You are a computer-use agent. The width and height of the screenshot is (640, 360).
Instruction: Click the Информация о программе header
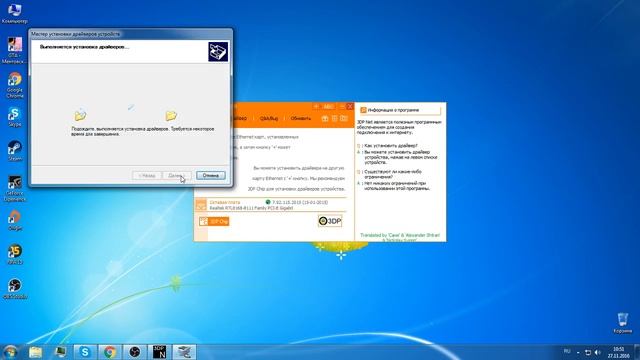[400, 110]
